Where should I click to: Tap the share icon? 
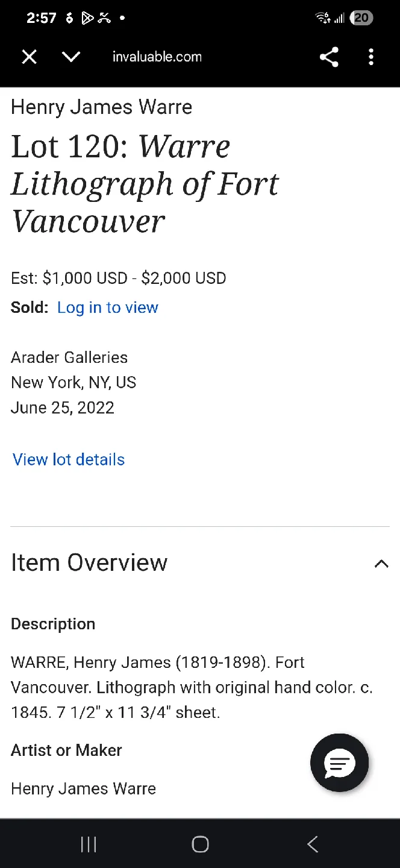(x=329, y=57)
